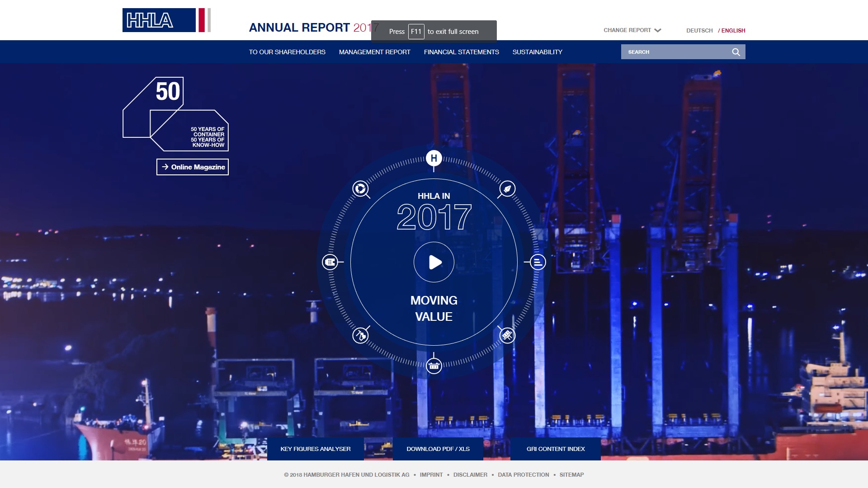Image resolution: width=868 pixels, height=488 pixels.
Task: Open the Financial Statements menu
Action: coord(461,52)
